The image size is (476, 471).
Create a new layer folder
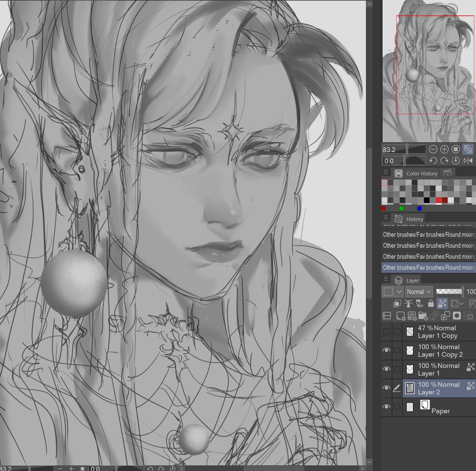click(x=423, y=316)
